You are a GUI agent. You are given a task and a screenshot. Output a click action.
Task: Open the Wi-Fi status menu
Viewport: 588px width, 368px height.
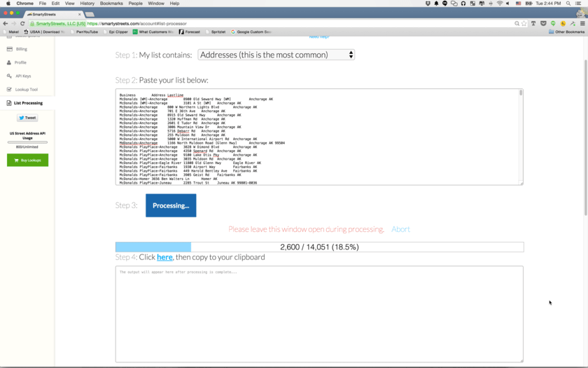click(x=500, y=4)
